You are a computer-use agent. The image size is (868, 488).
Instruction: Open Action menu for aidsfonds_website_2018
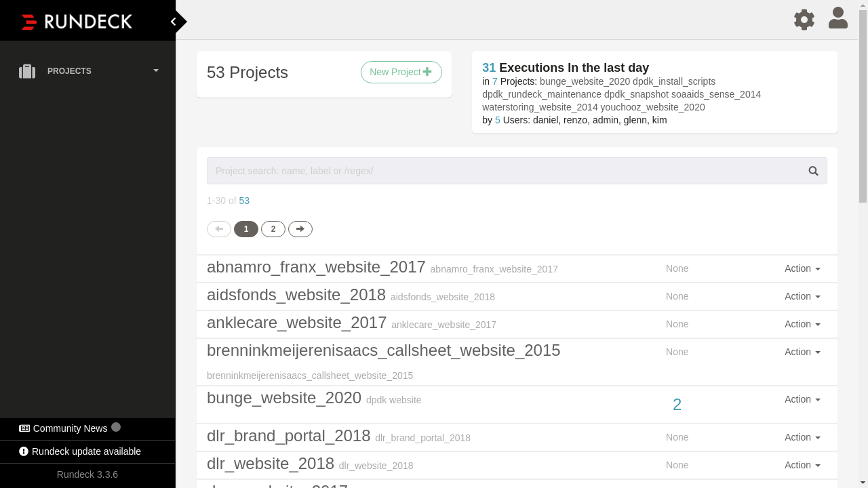(802, 296)
